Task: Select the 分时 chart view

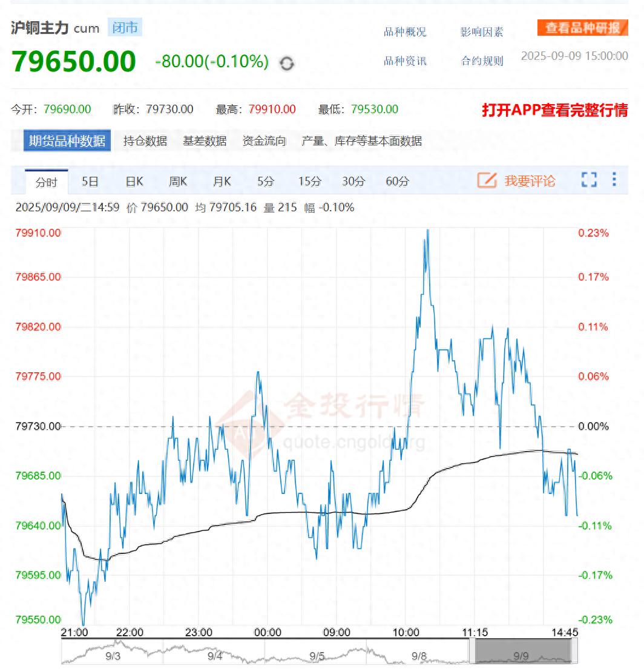Action: pos(45,180)
